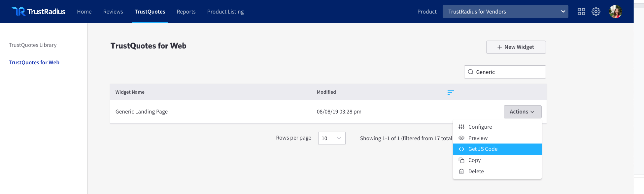Click the Delete trash icon
Screen dimensions: 644x194
(x=461, y=172)
